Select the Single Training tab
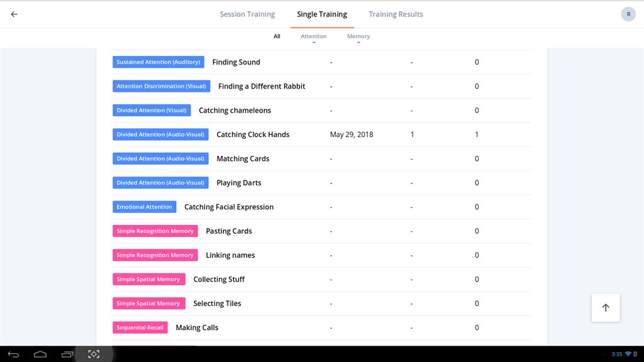Viewport: 644px width, 362px height. pyautogui.click(x=322, y=14)
